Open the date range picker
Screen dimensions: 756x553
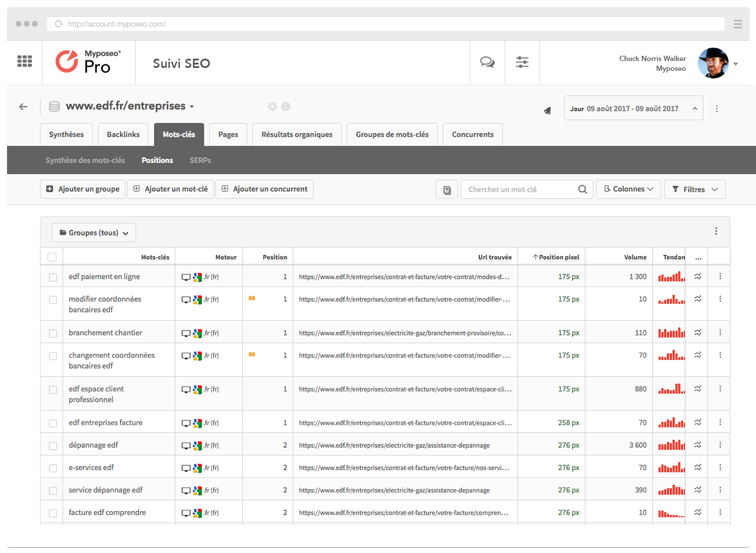633,108
